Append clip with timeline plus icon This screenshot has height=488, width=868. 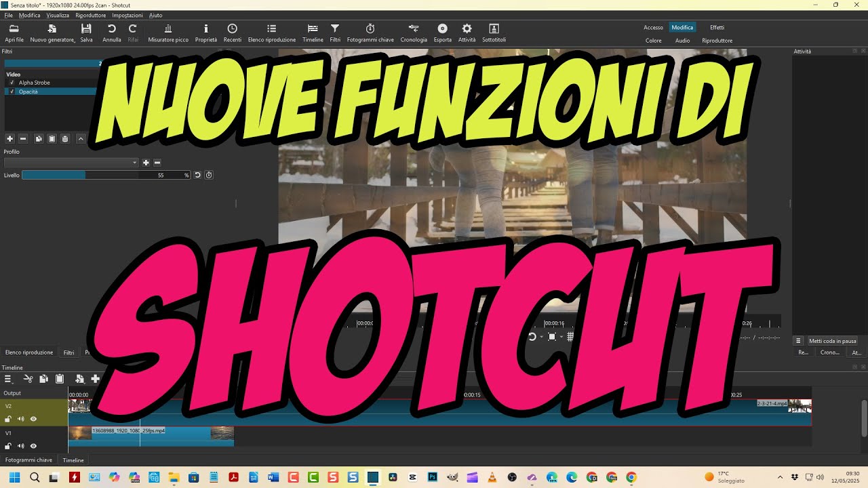click(x=95, y=379)
